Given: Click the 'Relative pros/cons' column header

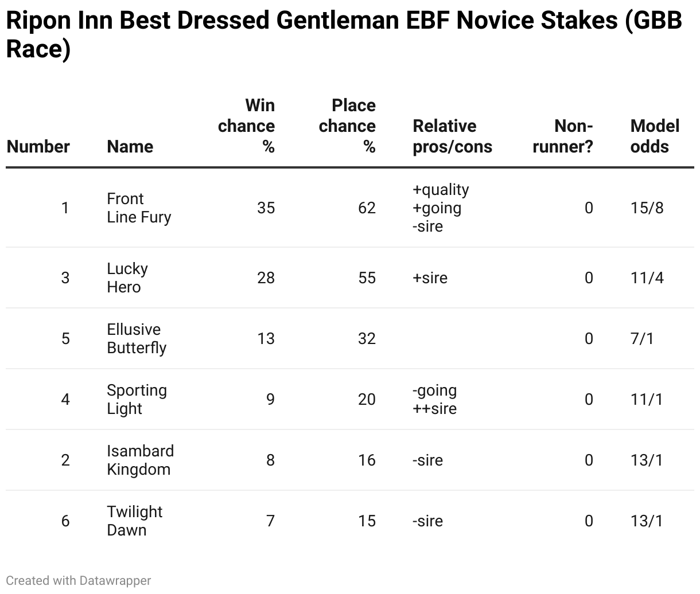Looking at the screenshot, I should click(453, 136).
